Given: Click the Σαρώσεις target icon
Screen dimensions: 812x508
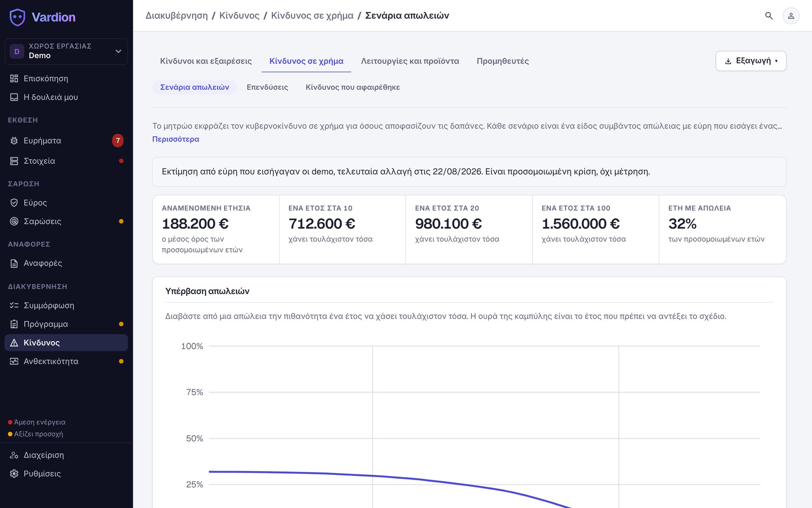Looking at the screenshot, I should tap(14, 221).
